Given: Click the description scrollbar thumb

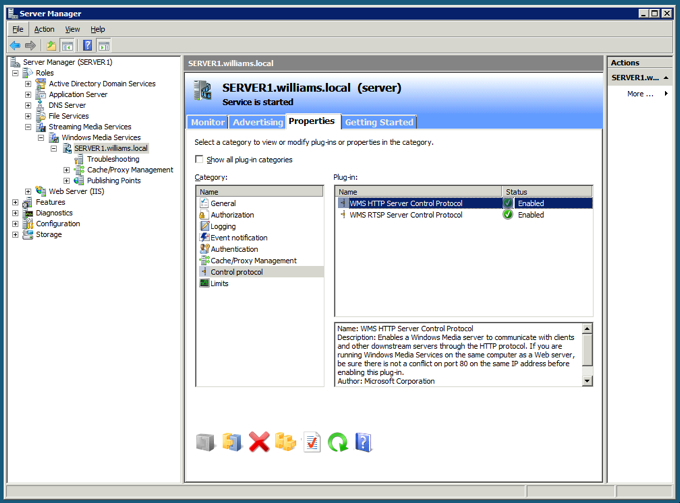Looking at the screenshot, I should [x=587, y=349].
